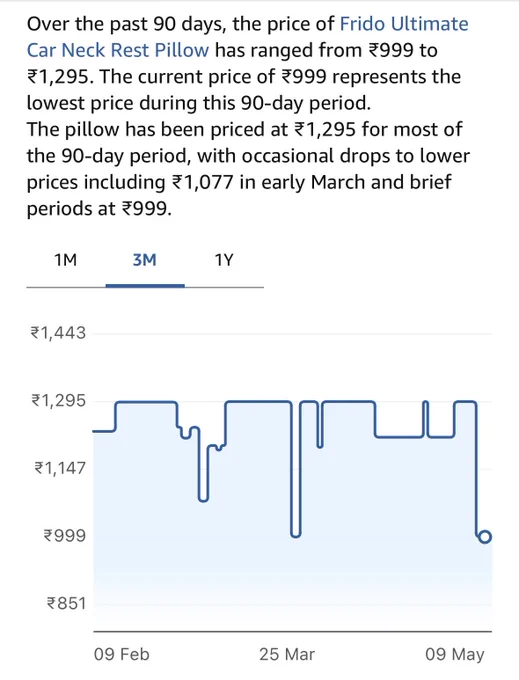Click the narrow price spike before 09 May
Image resolution: width=519 pixels, height=680 pixels.
[425, 404]
